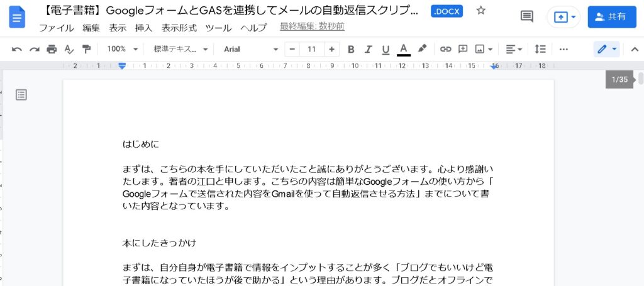The width and height of the screenshot is (644, 286).
Task: Open the 表示 menu
Action: coord(118,28)
